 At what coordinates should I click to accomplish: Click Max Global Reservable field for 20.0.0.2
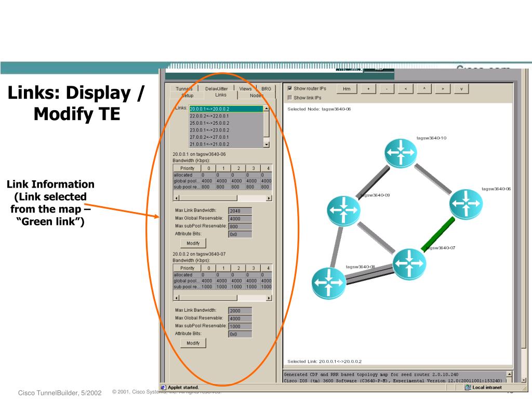click(240, 318)
